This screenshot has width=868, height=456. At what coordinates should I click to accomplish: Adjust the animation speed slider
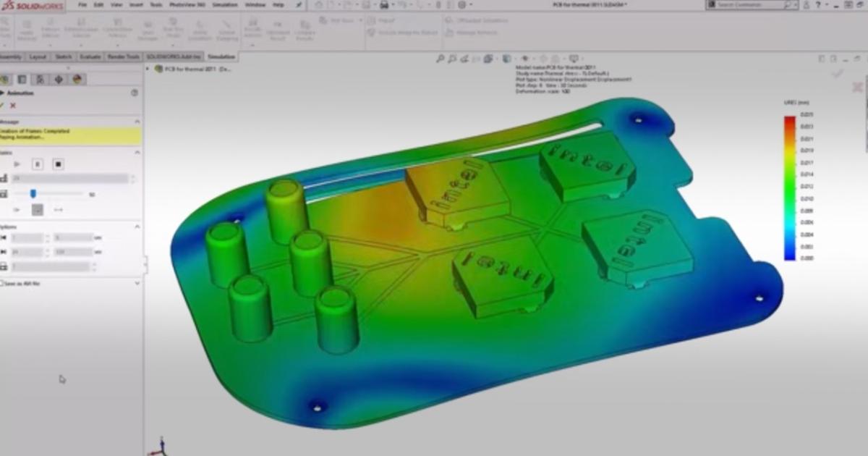(33, 193)
